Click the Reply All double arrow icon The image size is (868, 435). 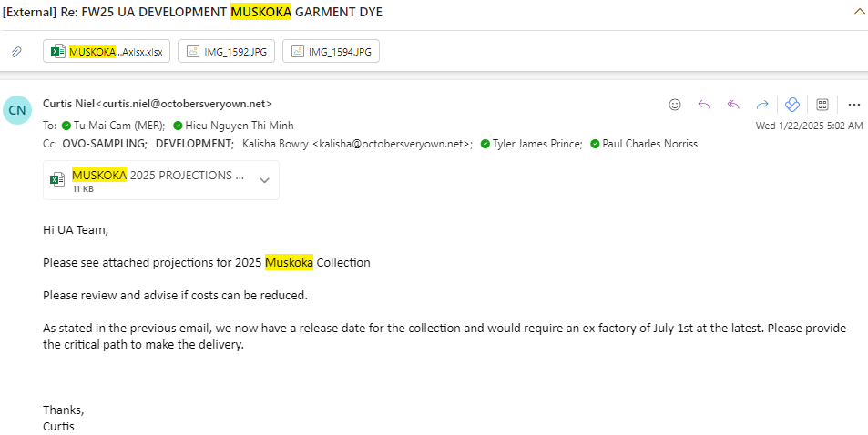point(733,105)
